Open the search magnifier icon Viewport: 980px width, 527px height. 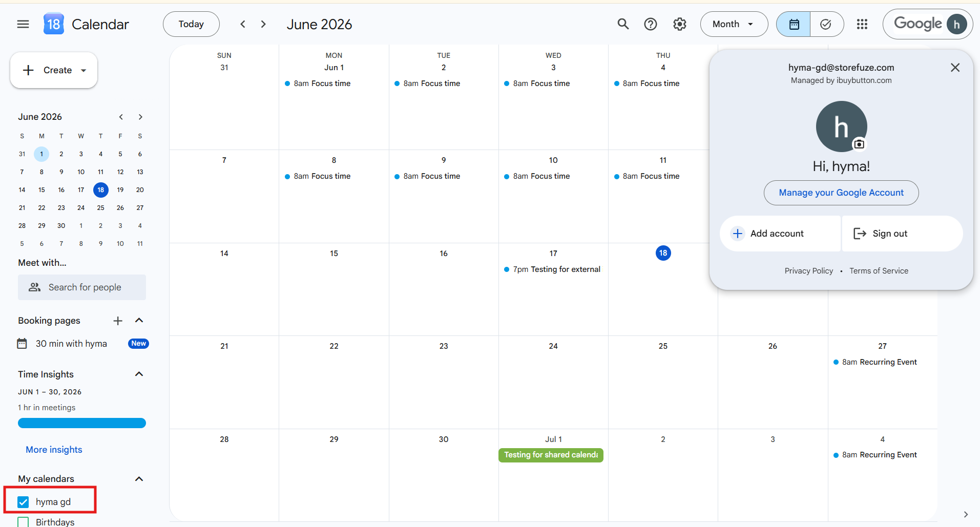(x=623, y=24)
